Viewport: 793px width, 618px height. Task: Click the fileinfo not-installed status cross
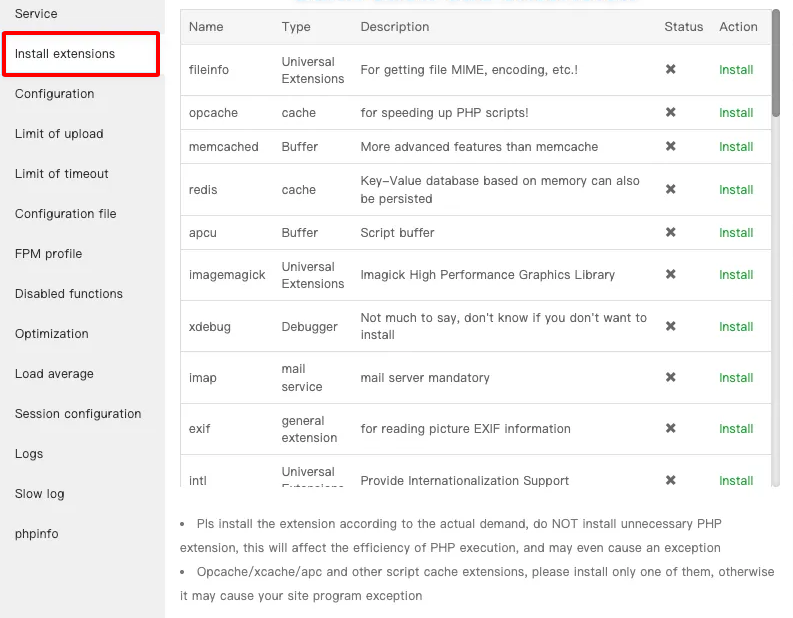[x=671, y=69]
